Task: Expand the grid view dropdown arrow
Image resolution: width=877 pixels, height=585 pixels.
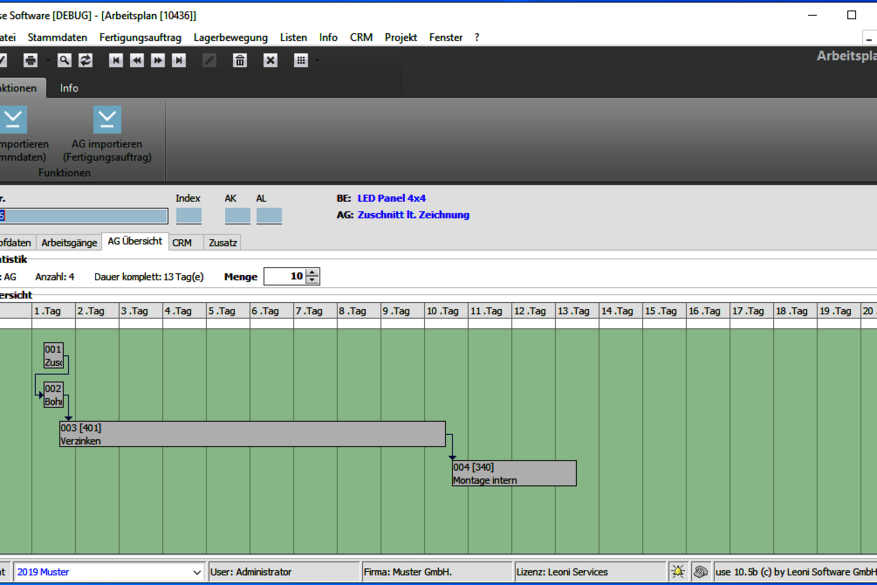Action: pyautogui.click(x=317, y=61)
